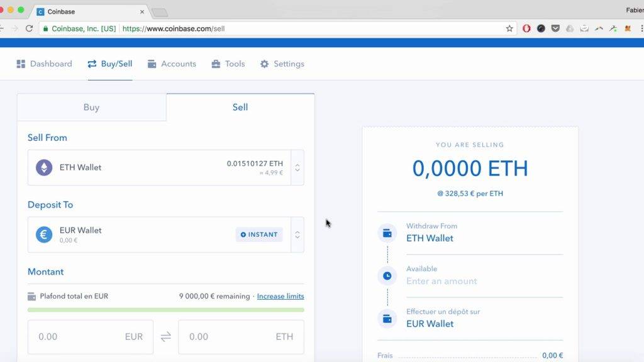
Task: Click the 9 000,00 € remaining text
Action: point(214,296)
